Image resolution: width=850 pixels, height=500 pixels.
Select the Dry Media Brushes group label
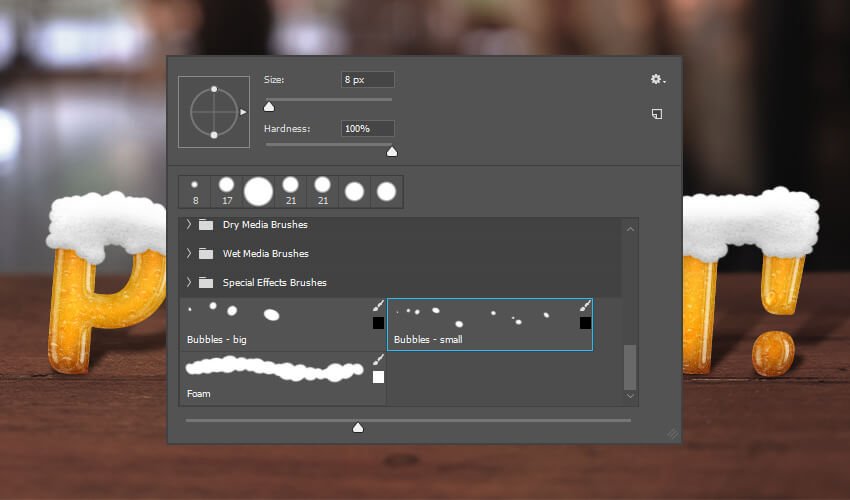tap(265, 225)
